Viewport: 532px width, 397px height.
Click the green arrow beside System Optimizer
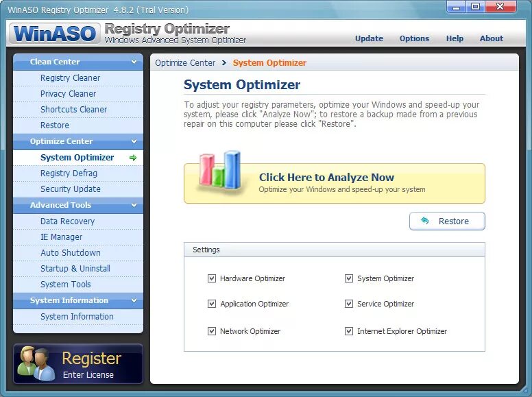point(133,158)
